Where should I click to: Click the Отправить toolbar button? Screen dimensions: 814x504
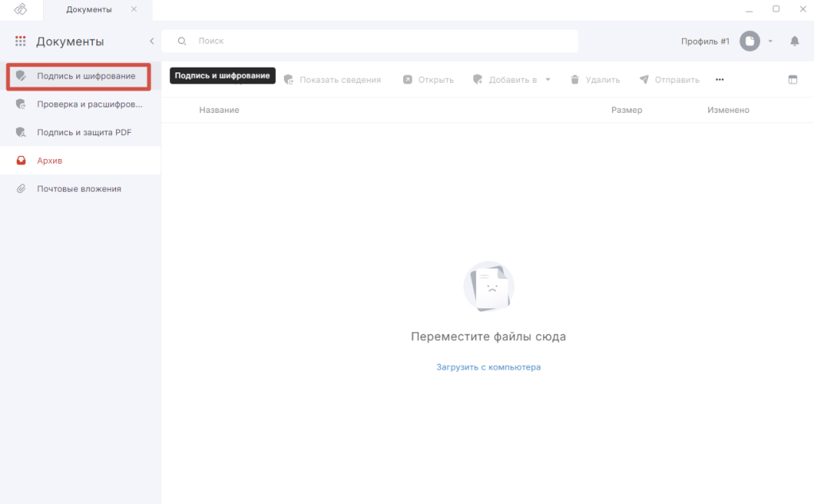(669, 79)
